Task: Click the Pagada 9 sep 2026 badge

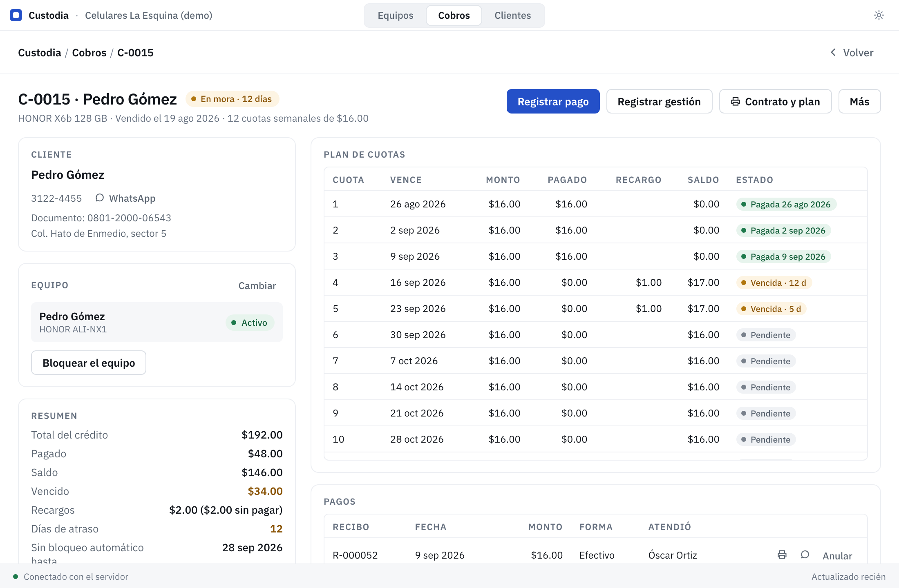Action: (x=783, y=256)
